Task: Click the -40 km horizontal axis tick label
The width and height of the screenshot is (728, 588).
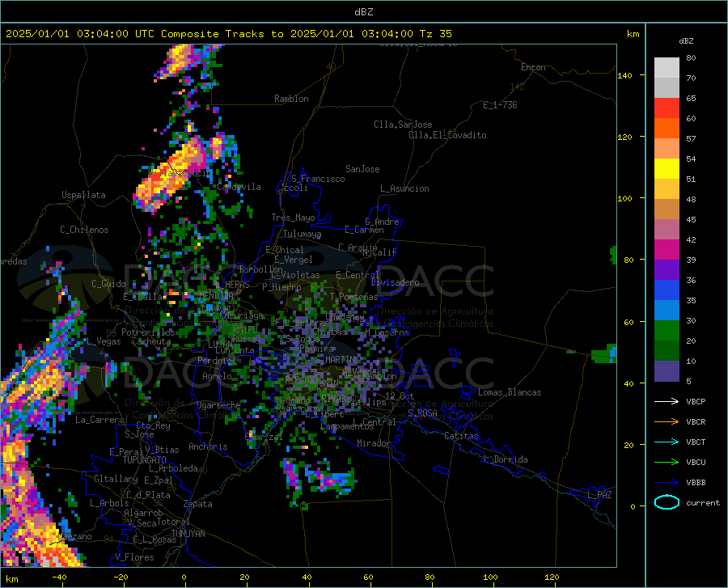Action: [58, 577]
